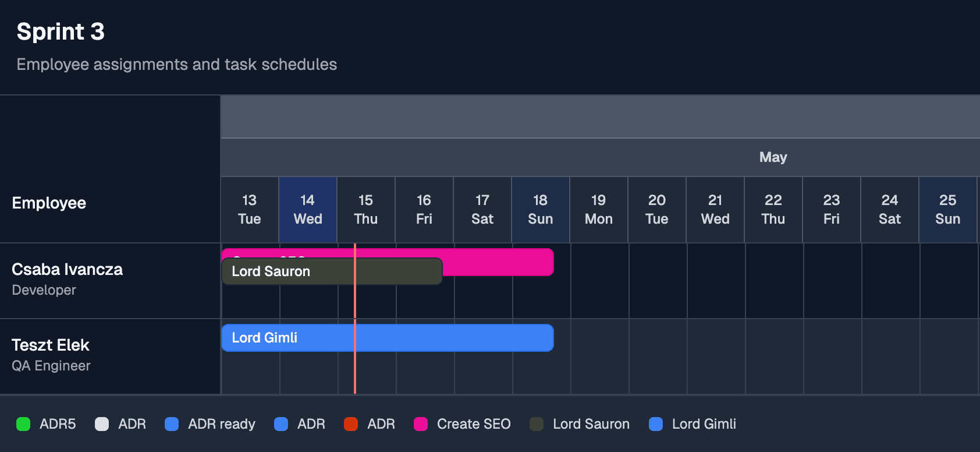The height and width of the screenshot is (452, 980).
Task: Click the red ADR legend swatch
Action: [351, 424]
